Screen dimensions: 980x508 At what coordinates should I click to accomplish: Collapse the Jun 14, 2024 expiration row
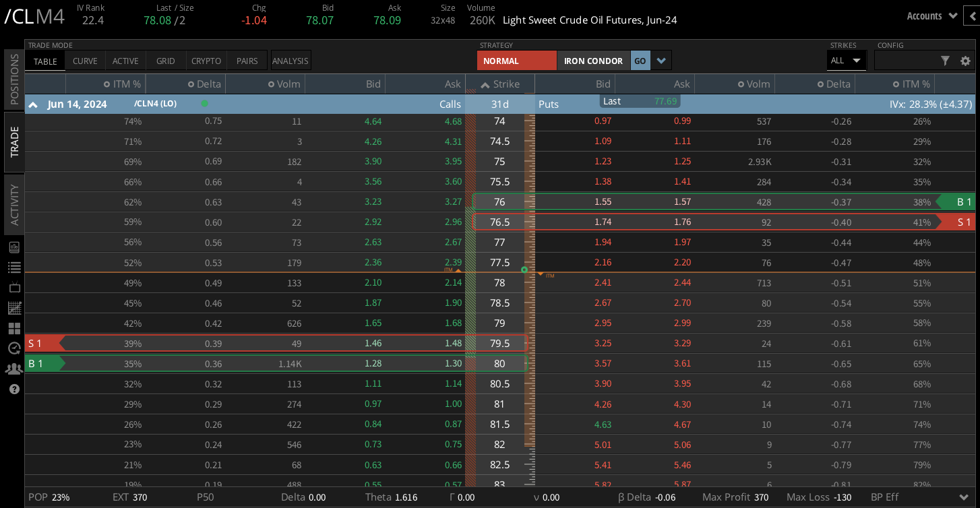point(32,104)
